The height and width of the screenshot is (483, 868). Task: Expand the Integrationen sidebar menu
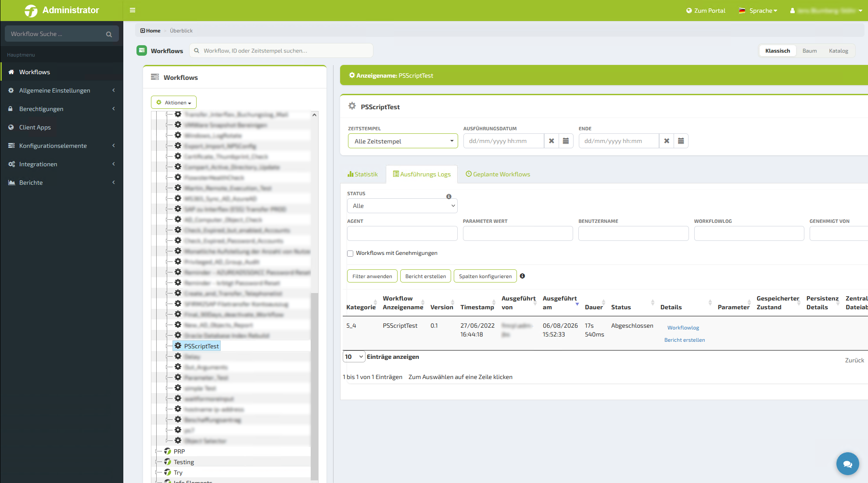click(62, 164)
